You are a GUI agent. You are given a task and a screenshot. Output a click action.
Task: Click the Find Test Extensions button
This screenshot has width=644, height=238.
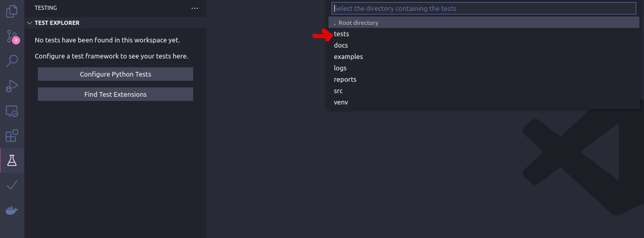[x=116, y=94]
